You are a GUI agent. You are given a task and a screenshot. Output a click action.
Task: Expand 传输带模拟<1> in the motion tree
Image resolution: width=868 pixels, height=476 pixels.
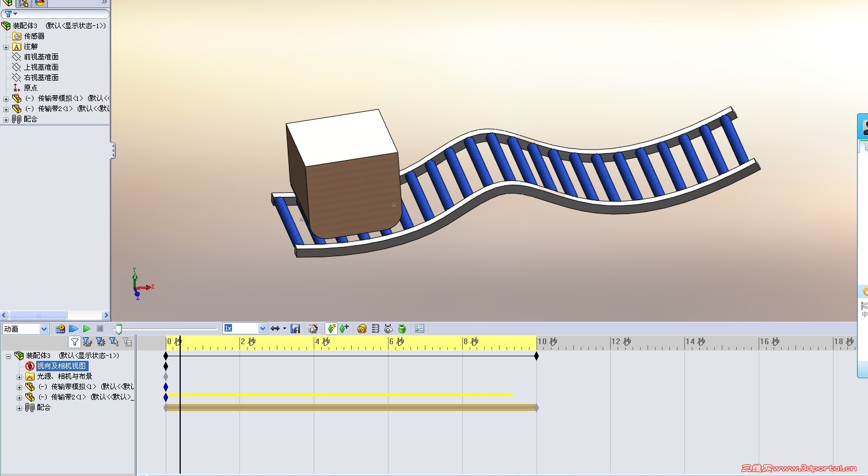click(19, 387)
